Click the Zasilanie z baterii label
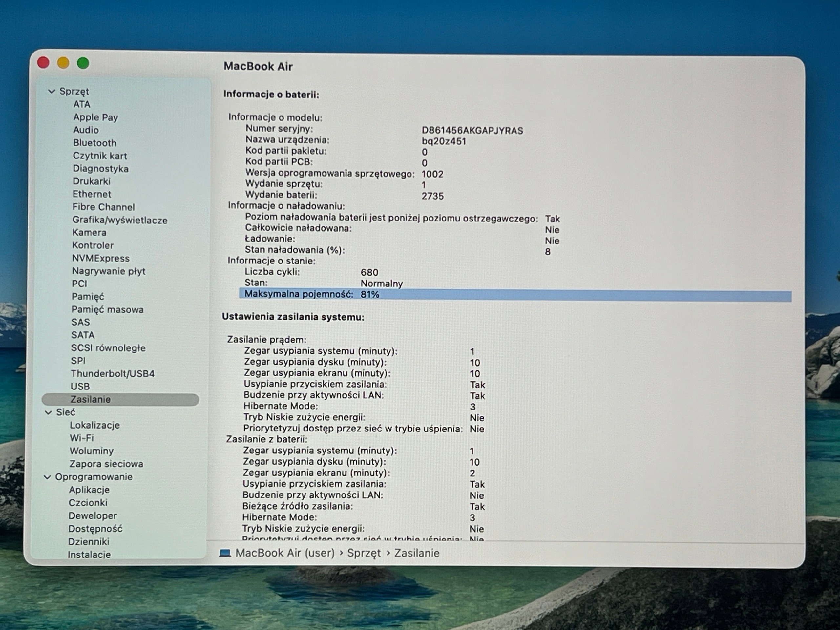The height and width of the screenshot is (630, 840). pos(266,439)
